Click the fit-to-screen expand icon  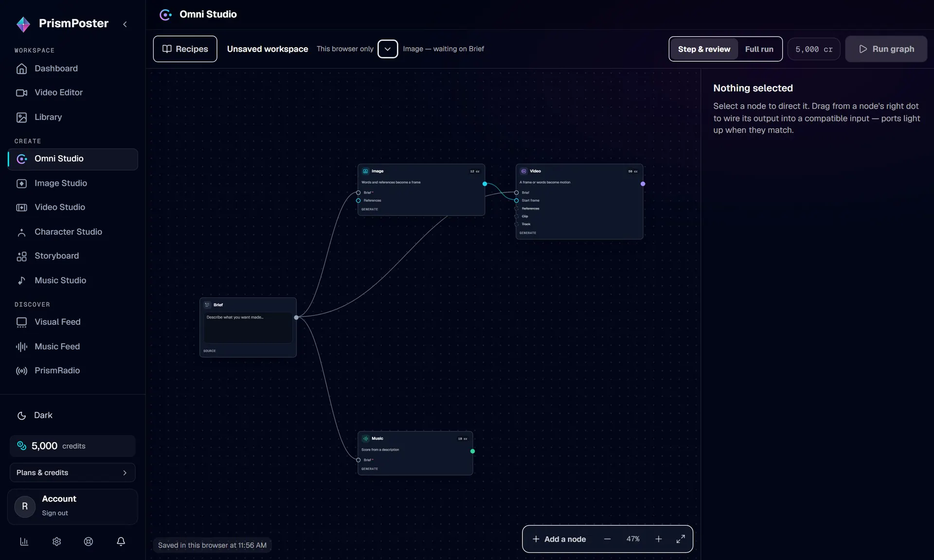(681, 539)
